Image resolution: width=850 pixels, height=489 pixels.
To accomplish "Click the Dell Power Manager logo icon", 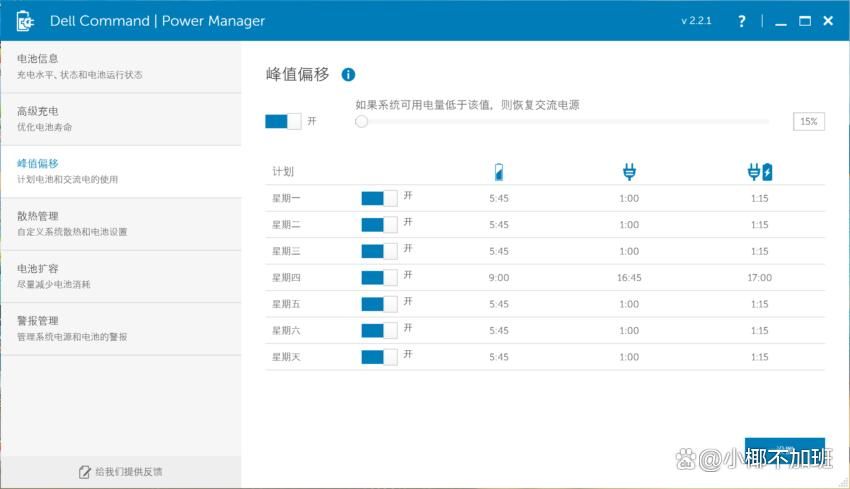I will coord(25,21).
